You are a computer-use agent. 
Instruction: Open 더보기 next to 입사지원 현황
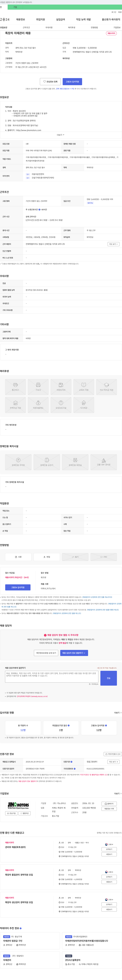coord(118,713)
